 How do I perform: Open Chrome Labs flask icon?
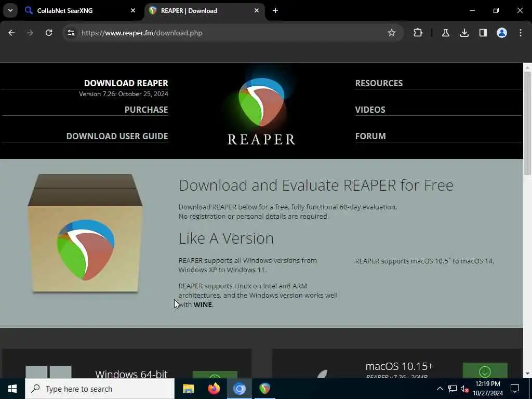pos(445,33)
